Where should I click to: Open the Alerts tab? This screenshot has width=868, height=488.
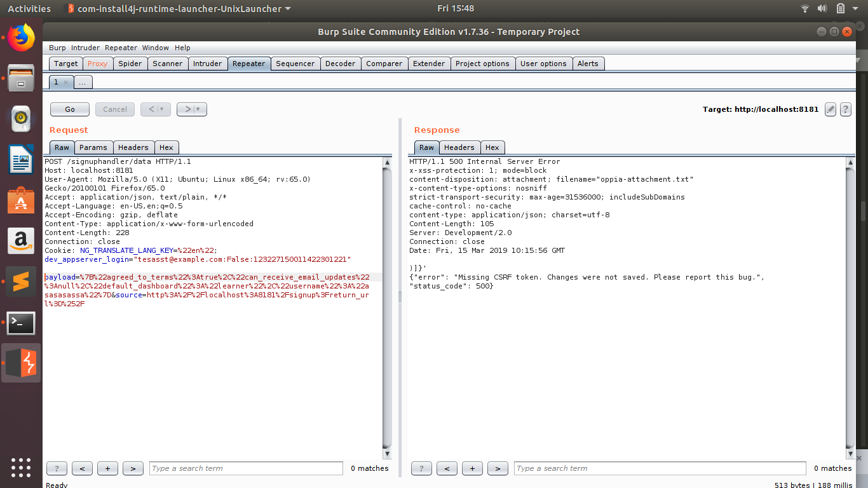pyautogui.click(x=588, y=64)
